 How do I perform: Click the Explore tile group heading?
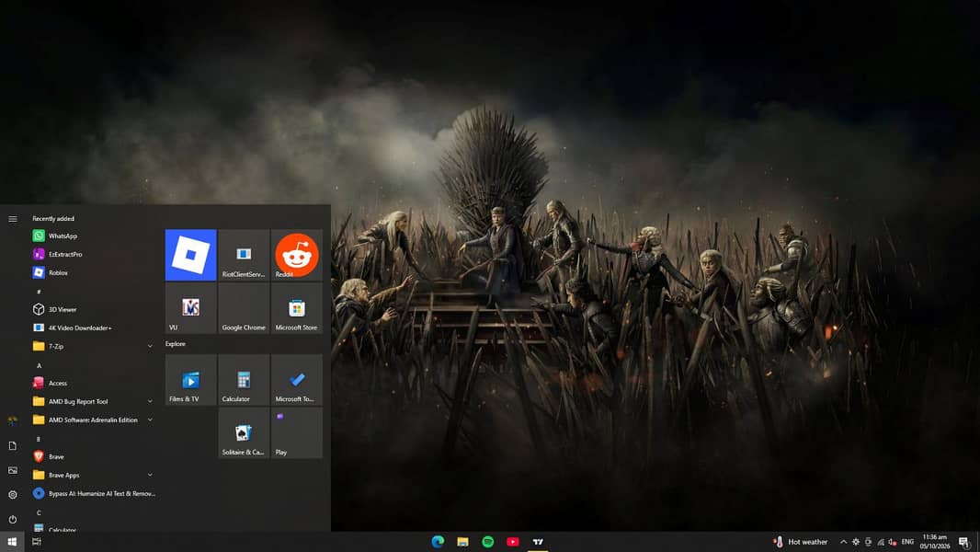click(x=176, y=344)
